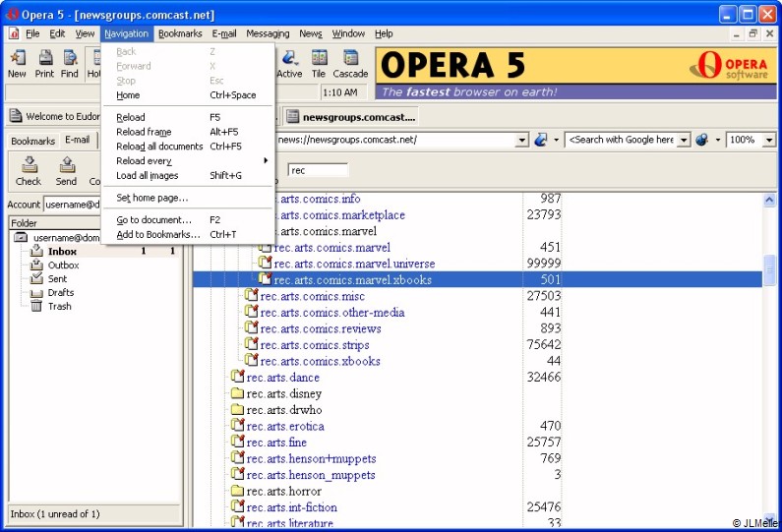Screen dimensions: 782x532
Task: Select the Outbox mail folder
Action: click(x=63, y=266)
